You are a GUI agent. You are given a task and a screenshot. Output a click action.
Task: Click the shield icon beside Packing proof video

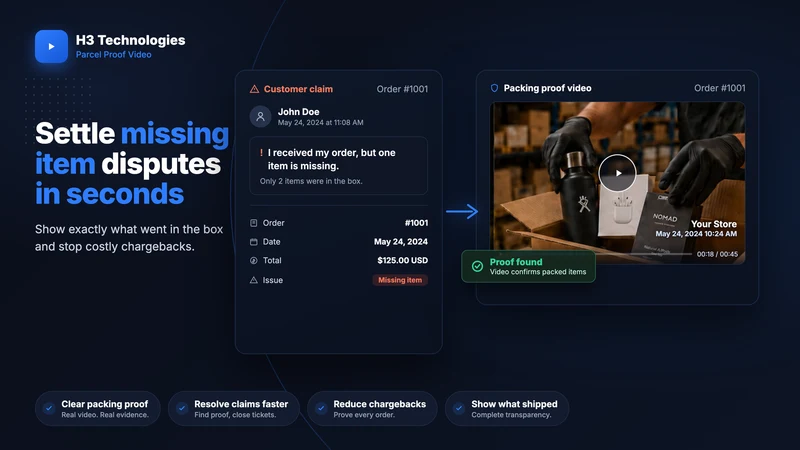click(494, 88)
